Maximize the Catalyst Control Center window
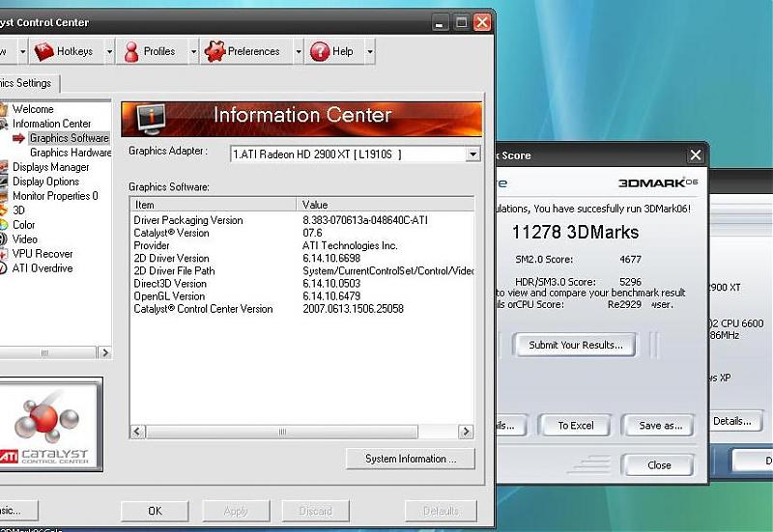 [x=462, y=22]
